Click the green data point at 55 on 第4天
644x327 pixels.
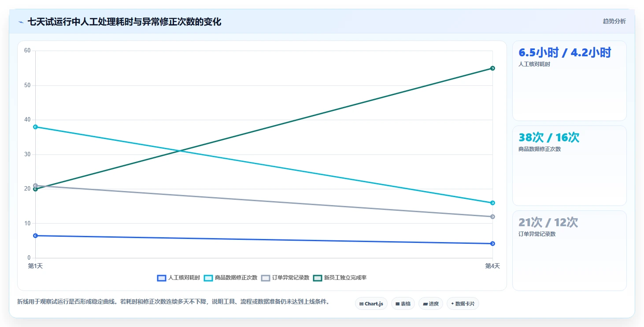pyautogui.click(x=492, y=68)
